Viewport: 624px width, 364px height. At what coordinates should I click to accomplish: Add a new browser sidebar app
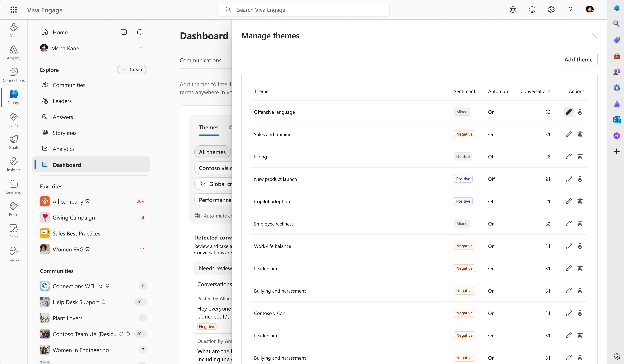(617, 151)
